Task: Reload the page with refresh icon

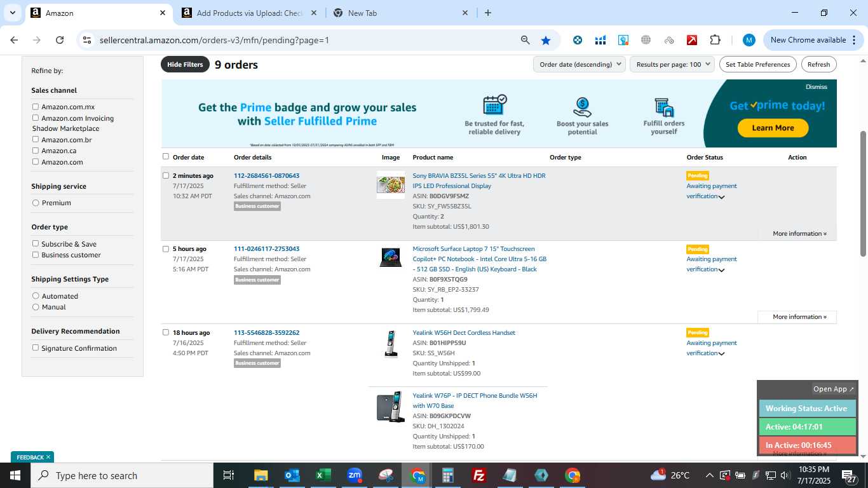Action: click(x=60, y=40)
